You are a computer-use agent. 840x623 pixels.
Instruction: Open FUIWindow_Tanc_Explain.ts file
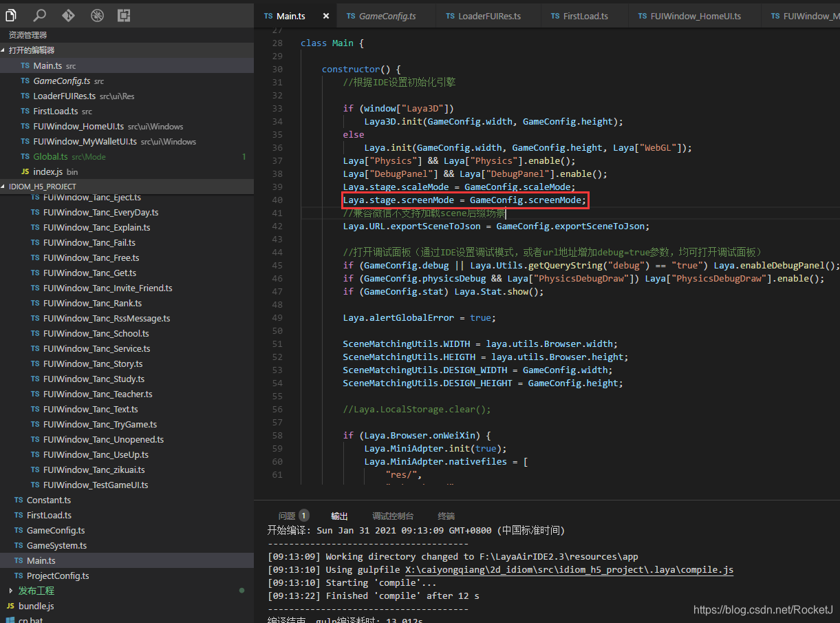click(x=127, y=227)
